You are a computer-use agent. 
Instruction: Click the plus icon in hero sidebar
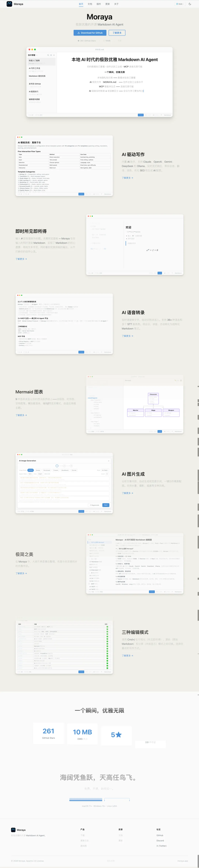[54, 55]
